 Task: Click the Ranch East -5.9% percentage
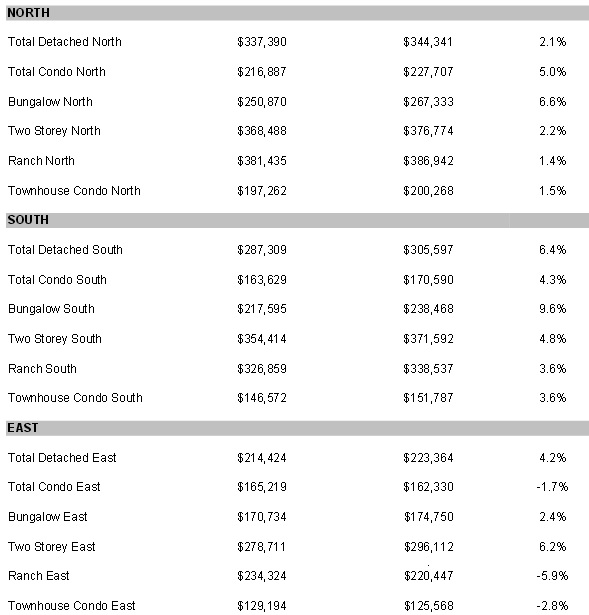coord(552,576)
